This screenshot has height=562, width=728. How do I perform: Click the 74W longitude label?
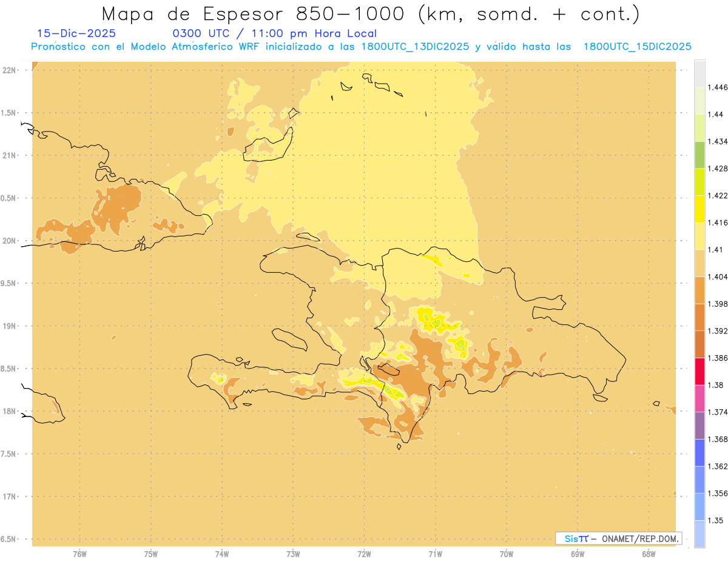(222, 553)
